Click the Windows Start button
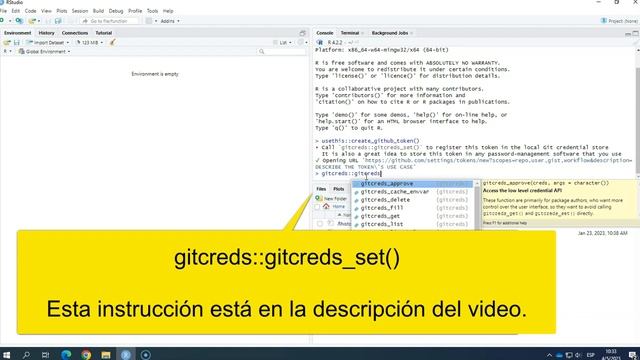The width and height of the screenshot is (640, 360). (x=6, y=355)
